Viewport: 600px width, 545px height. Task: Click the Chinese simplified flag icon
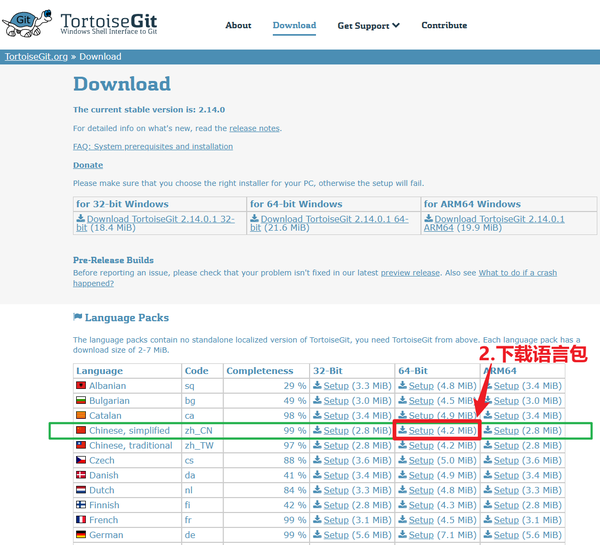click(81, 430)
